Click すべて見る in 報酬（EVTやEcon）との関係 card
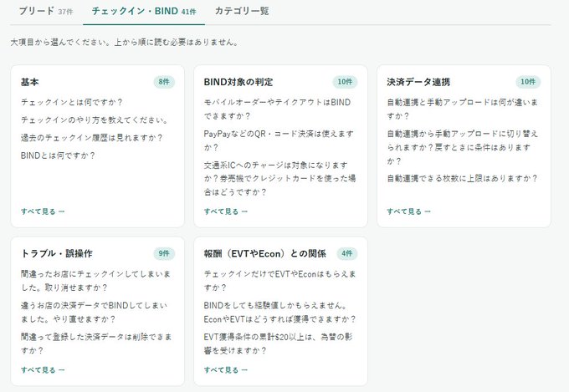This screenshot has width=569, height=392. (x=226, y=370)
